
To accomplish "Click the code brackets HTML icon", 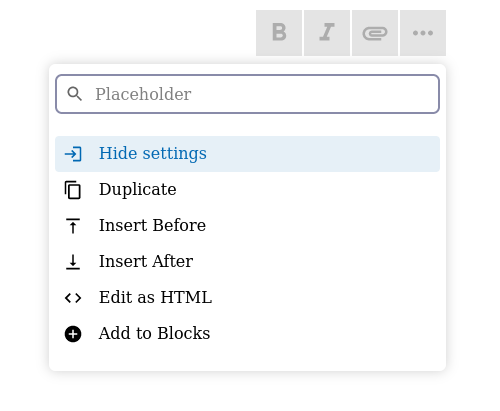I will pos(73,298).
